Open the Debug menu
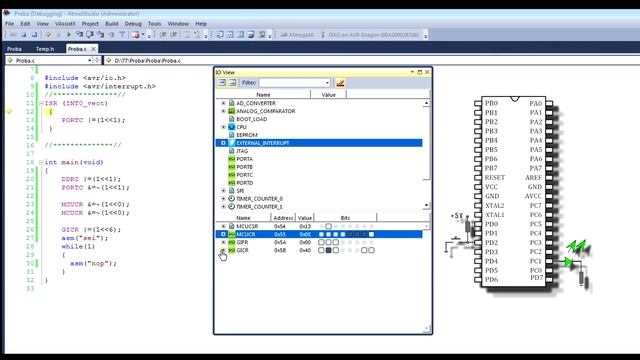 (x=133, y=24)
